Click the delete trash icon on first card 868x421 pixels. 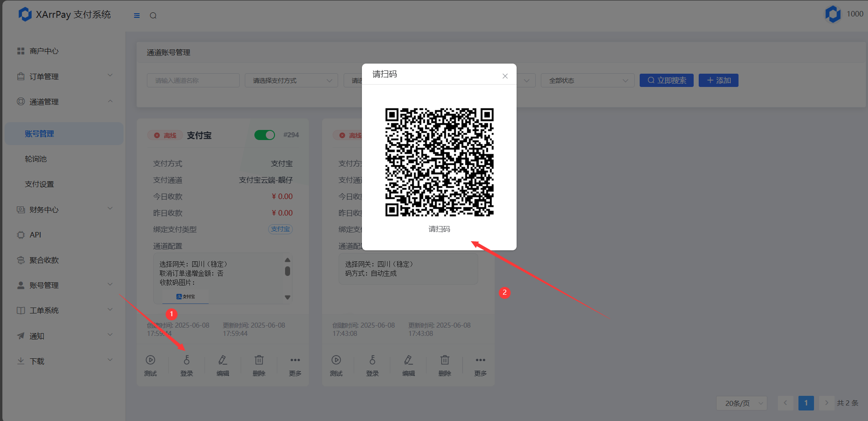[259, 360]
